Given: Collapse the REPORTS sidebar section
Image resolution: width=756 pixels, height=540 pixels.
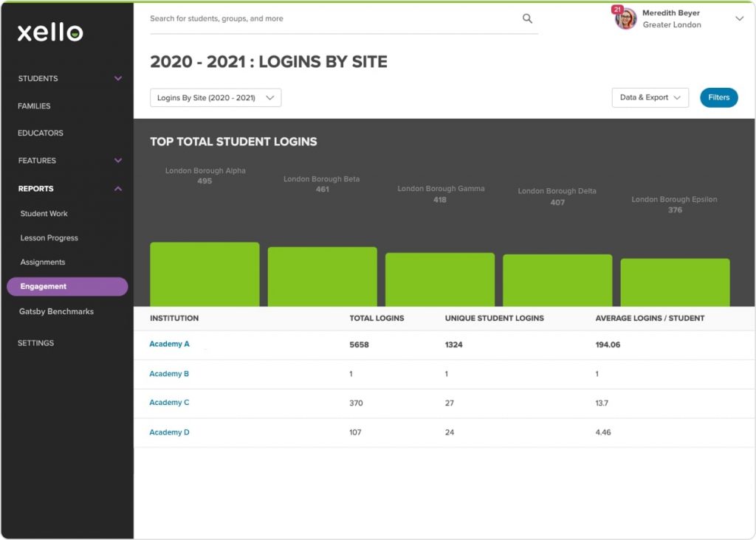Looking at the screenshot, I should tap(66, 188).
